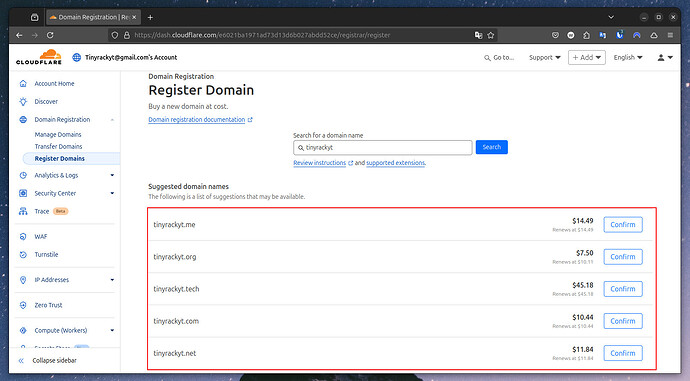Click the $7.50 price
This screenshot has height=381, width=690.
point(584,253)
